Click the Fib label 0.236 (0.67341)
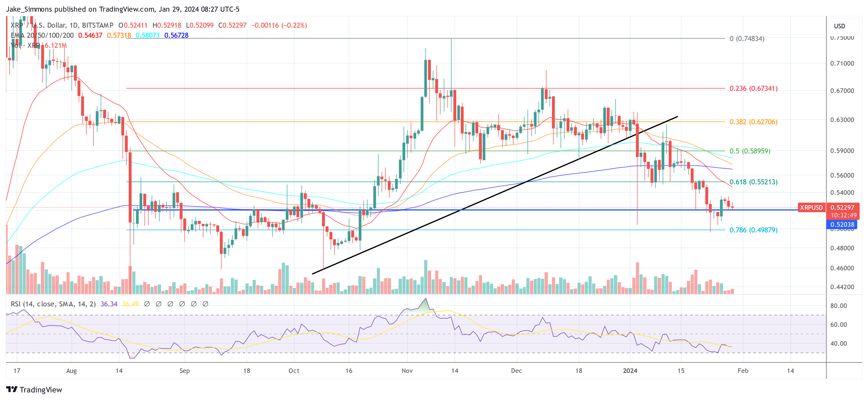Viewport: 868px width, 400px height. pos(753,89)
